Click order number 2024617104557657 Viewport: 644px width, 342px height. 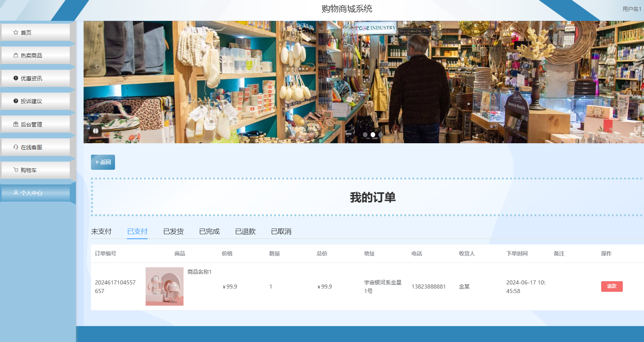(115, 286)
